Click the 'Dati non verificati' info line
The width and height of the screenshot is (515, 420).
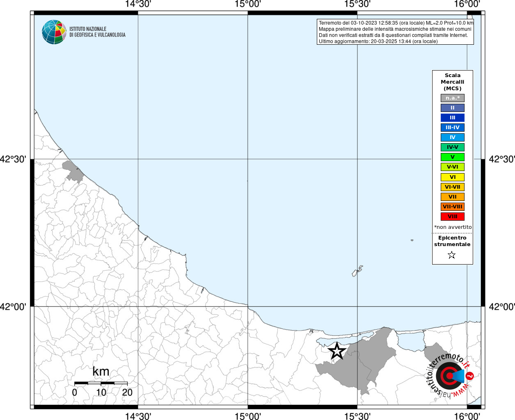point(393,35)
